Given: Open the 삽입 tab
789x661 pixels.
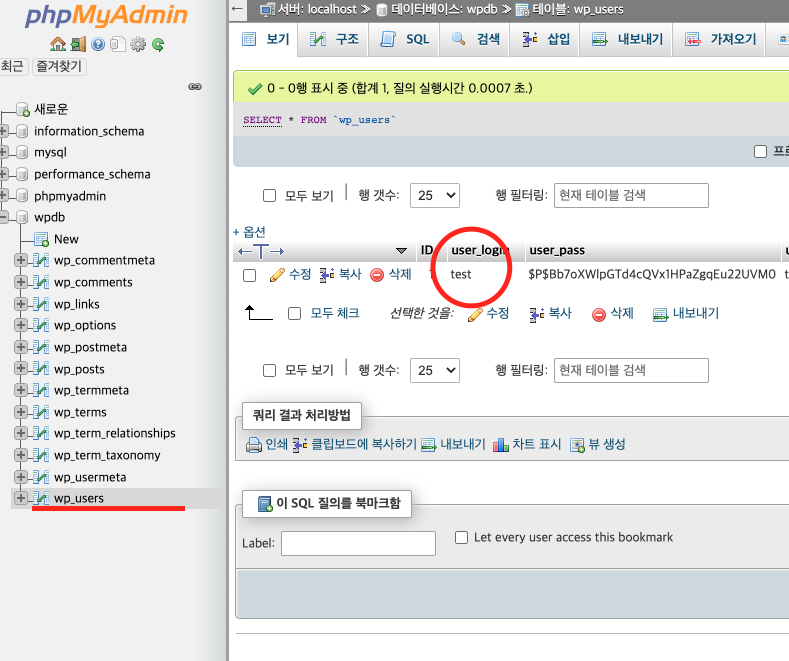Looking at the screenshot, I should 545,39.
